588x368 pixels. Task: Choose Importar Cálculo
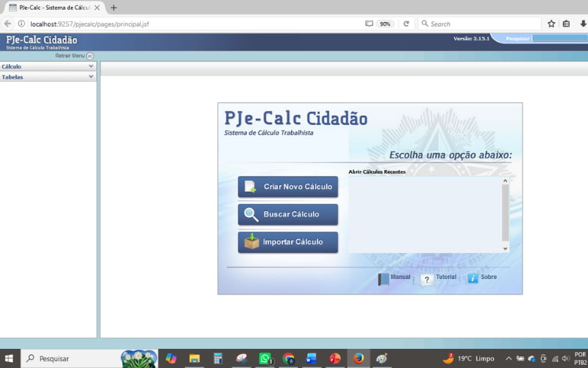(x=287, y=242)
